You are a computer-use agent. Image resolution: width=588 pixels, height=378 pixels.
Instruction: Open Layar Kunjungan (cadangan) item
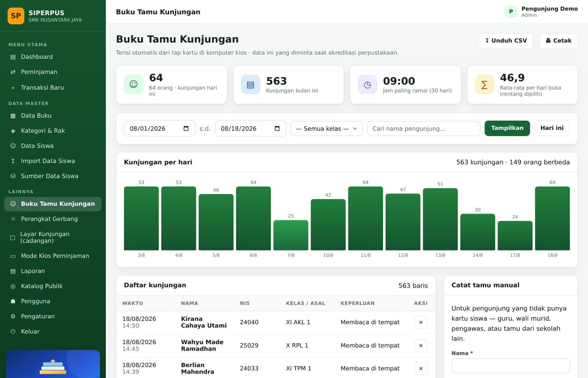53,237
